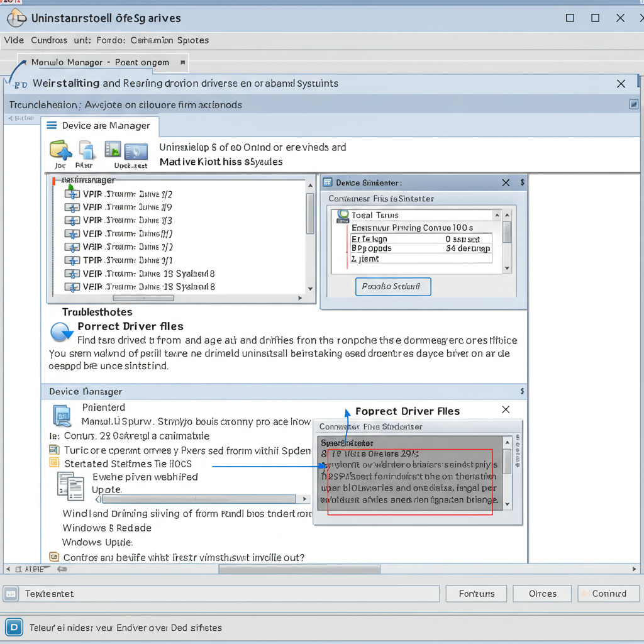Click the Oirces button
Image resolution: width=644 pixels, height=644 pixels.
542,594
